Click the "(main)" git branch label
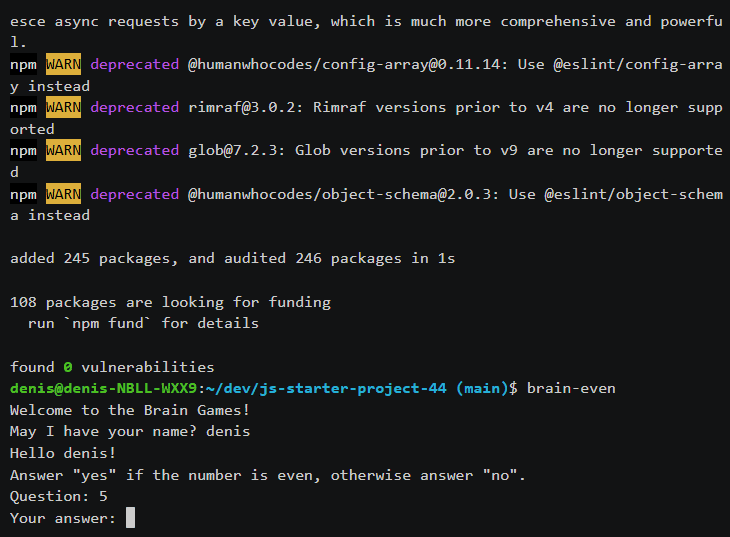 click(x=482, y=388)
